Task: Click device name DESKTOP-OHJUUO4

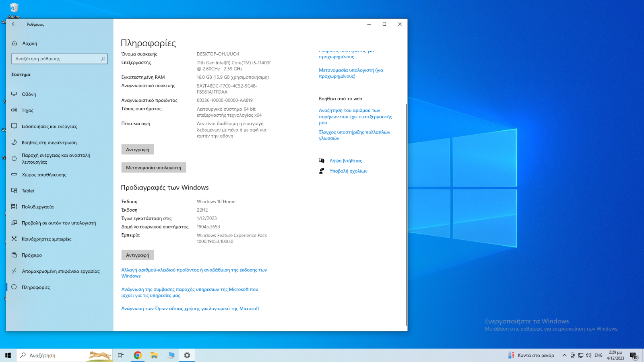Action: tap(218, 54)
